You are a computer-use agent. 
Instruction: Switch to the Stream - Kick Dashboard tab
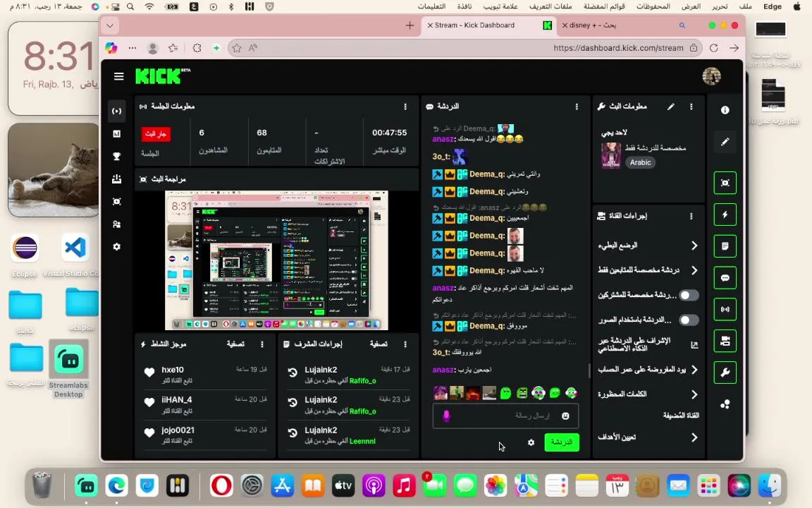click(489, 25)
